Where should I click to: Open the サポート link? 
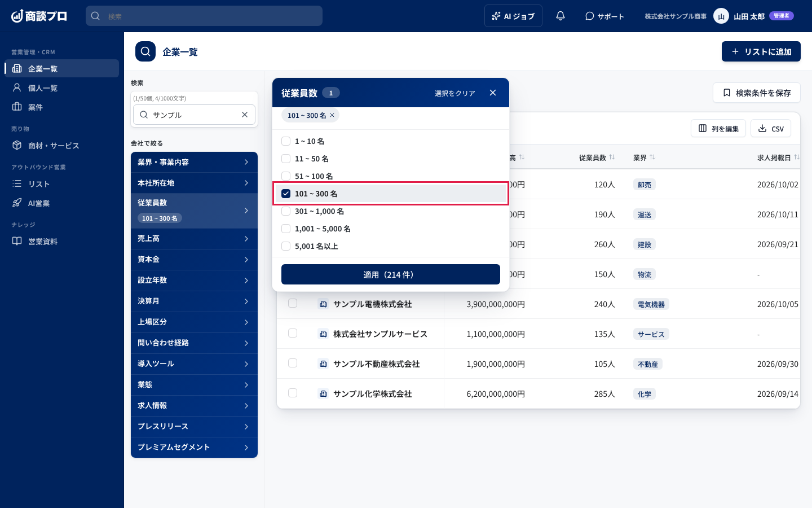click(x=604, y=16)
